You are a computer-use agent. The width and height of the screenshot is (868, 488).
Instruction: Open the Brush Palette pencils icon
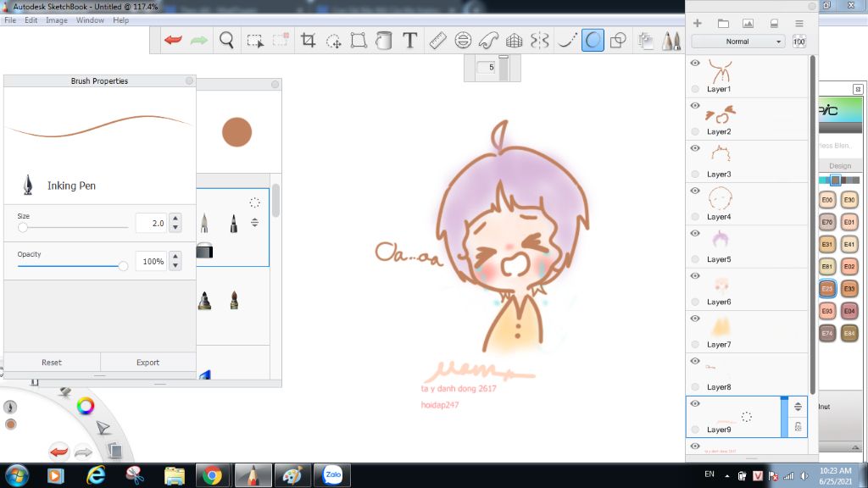coord(671,41)
